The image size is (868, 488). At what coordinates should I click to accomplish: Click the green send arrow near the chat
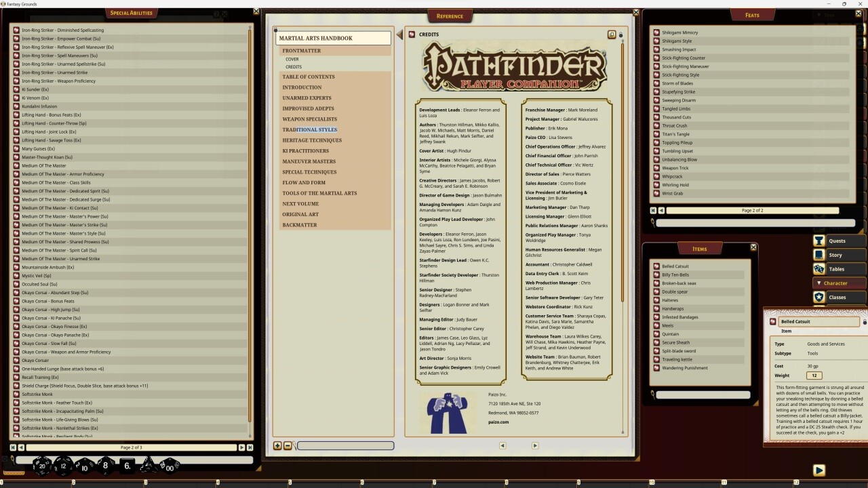coord(818,470)
